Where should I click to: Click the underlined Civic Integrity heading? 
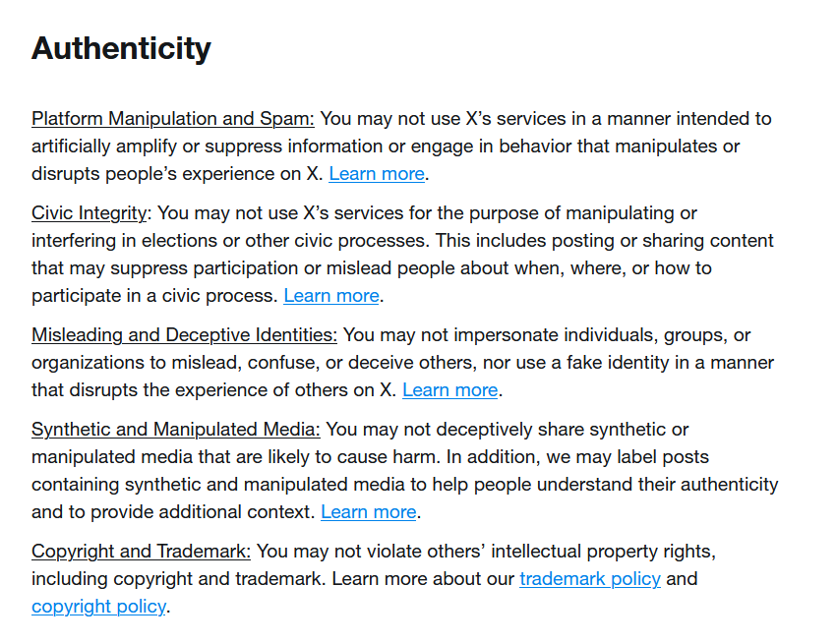coord(90,213)
